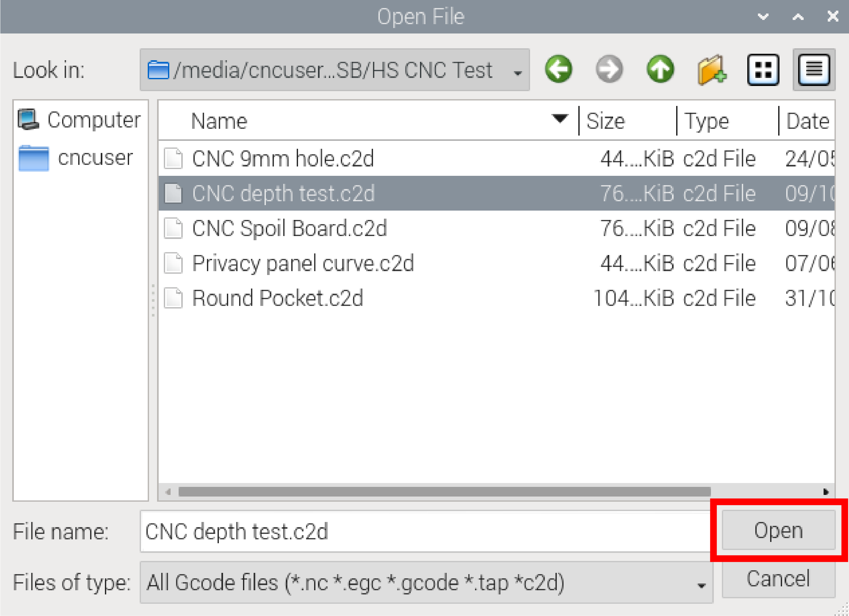Go to parent directory with up arrow
This screenshot has width=849, height=616.
(x=660, y=69)
